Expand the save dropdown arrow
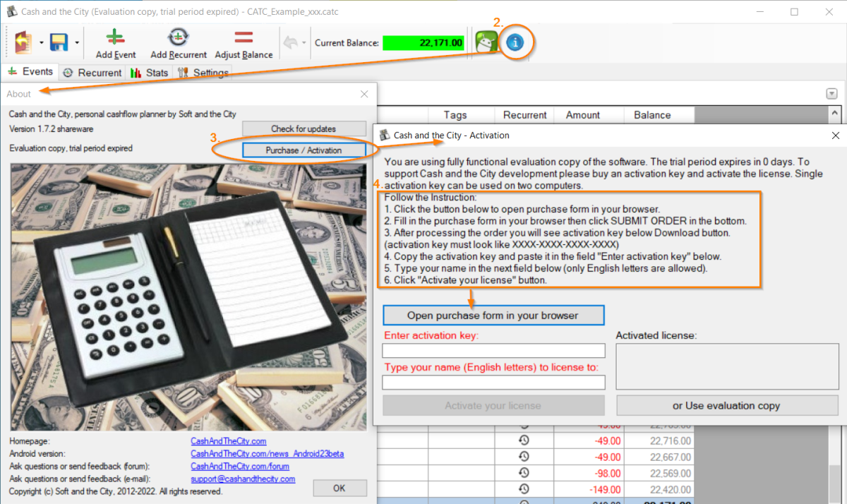The image size is (847, 504). tap(76, 43)
